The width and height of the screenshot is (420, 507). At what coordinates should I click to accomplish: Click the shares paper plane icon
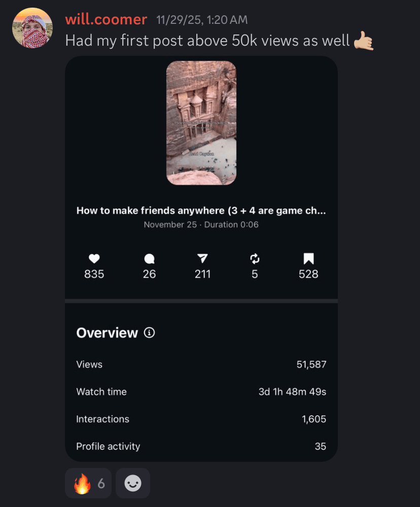click(202, 258)
